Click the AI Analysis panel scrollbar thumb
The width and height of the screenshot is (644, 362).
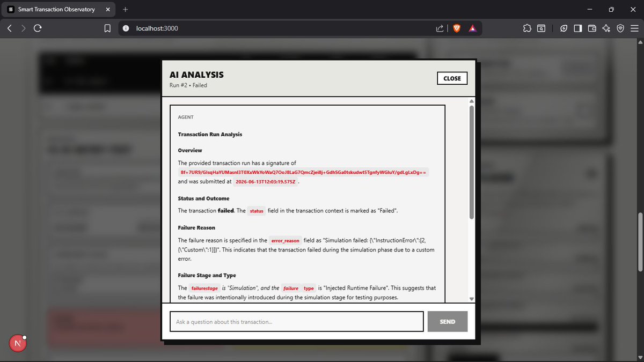tap(472, 162)
